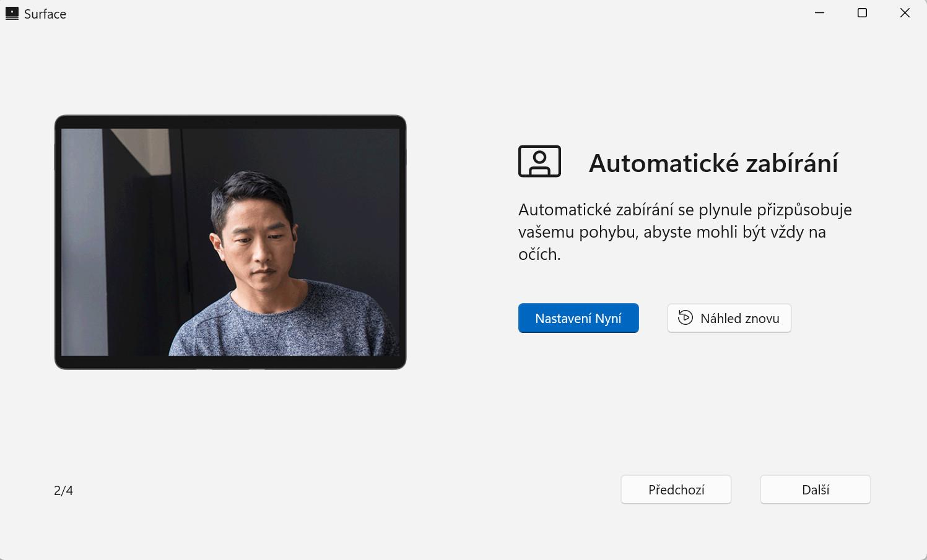This screenshot has height=560, width=927.
Task: Click the Surface app icon in title bar
Action: click(12, 14)
